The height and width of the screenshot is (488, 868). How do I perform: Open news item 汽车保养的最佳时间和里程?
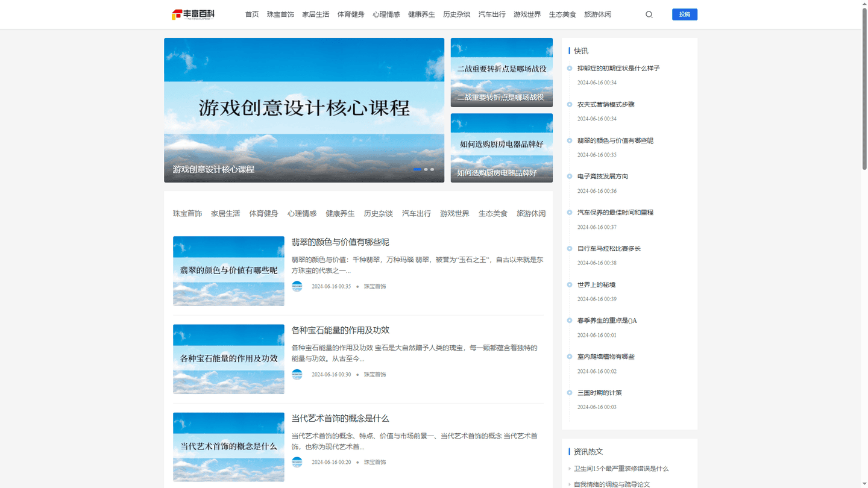pos(615,213)
